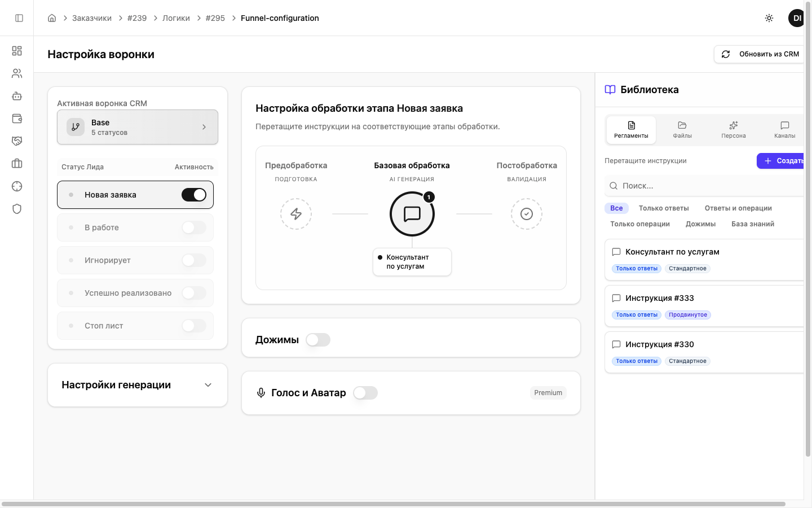Open the Персона library tab
The width and height of the screenshot is (812, 508).
point(733,129)
